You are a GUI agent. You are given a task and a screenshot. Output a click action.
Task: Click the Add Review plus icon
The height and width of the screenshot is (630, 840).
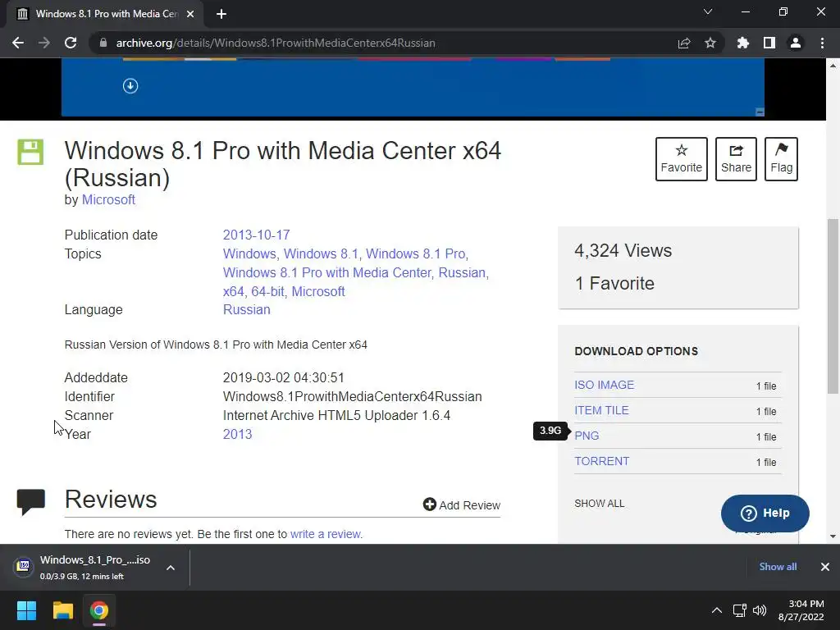pyautogui.click(x=429, y=504)
